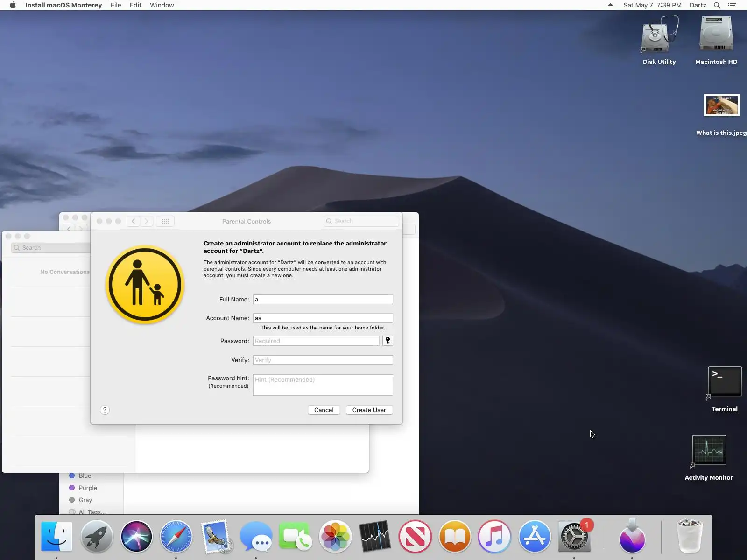Open Mail from the Dock
The image size is (747, 560).
tap(216, 536)
